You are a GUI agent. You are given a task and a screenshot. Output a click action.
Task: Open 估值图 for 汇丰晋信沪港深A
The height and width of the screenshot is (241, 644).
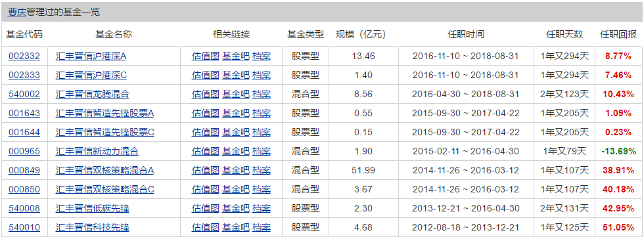tap(205, 56)
